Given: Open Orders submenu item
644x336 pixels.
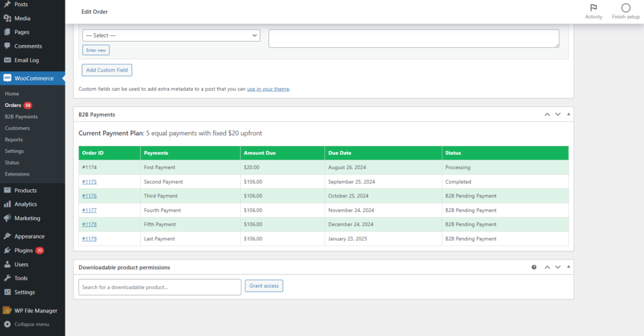Looking at the screenshot, I should pos(13,105).
